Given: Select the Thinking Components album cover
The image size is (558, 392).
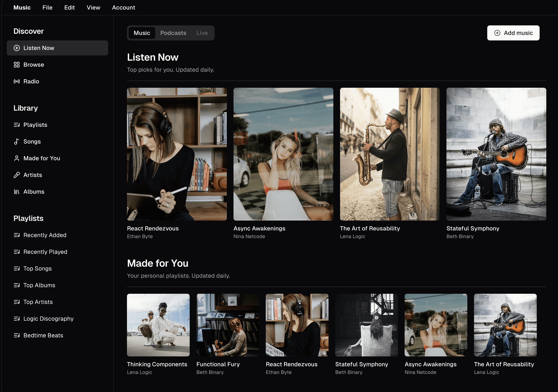Looking at the screenshot, I should point(158,325).
